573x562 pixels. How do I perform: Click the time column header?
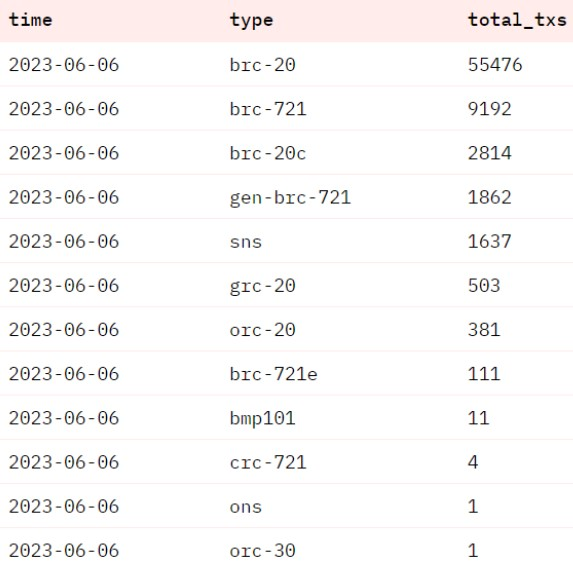30,20
